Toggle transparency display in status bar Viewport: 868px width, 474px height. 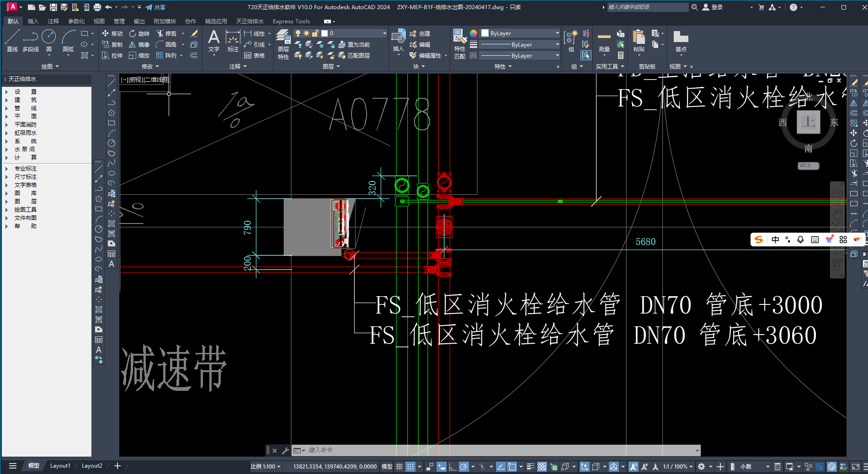point(542,467)
